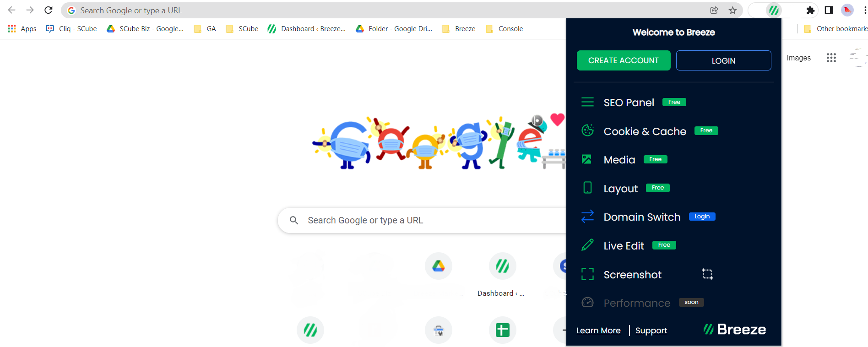
Task: Toggle the browser side panel icon
Action: 829,10
